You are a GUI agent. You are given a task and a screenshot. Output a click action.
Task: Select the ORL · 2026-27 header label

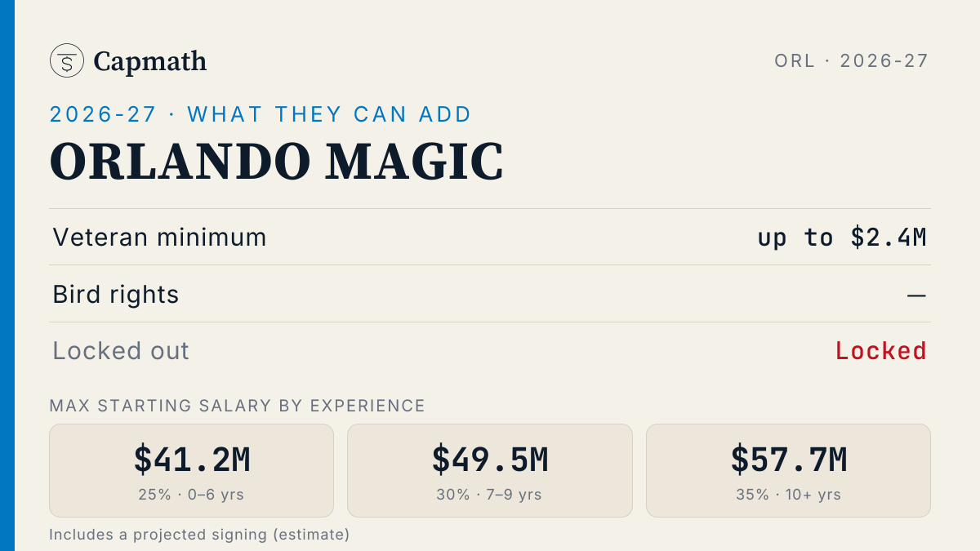tap(852, 60)
